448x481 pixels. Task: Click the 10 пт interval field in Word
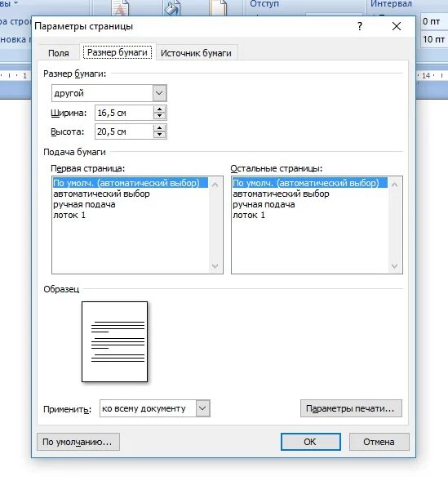tap(433, 39)
